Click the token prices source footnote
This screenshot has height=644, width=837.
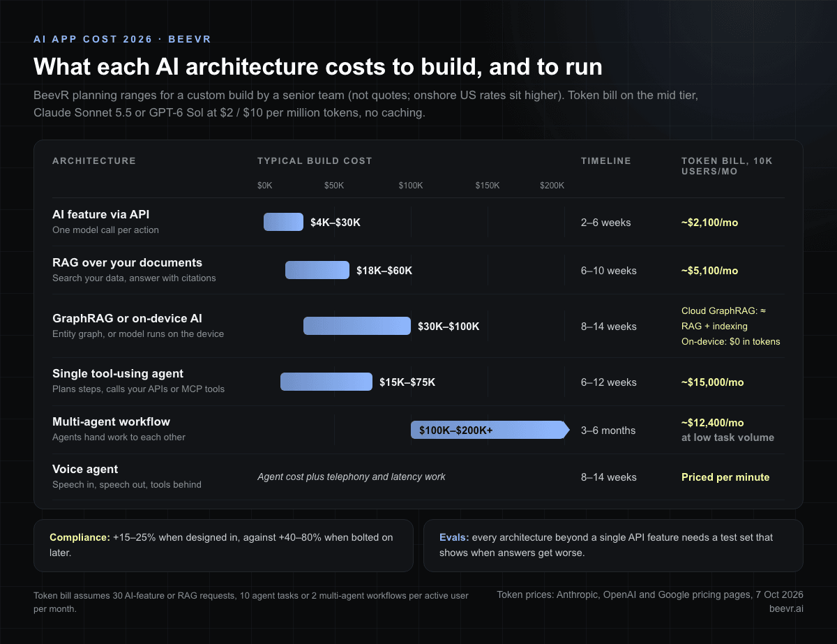pyautogui.click(x=650, y=595)
